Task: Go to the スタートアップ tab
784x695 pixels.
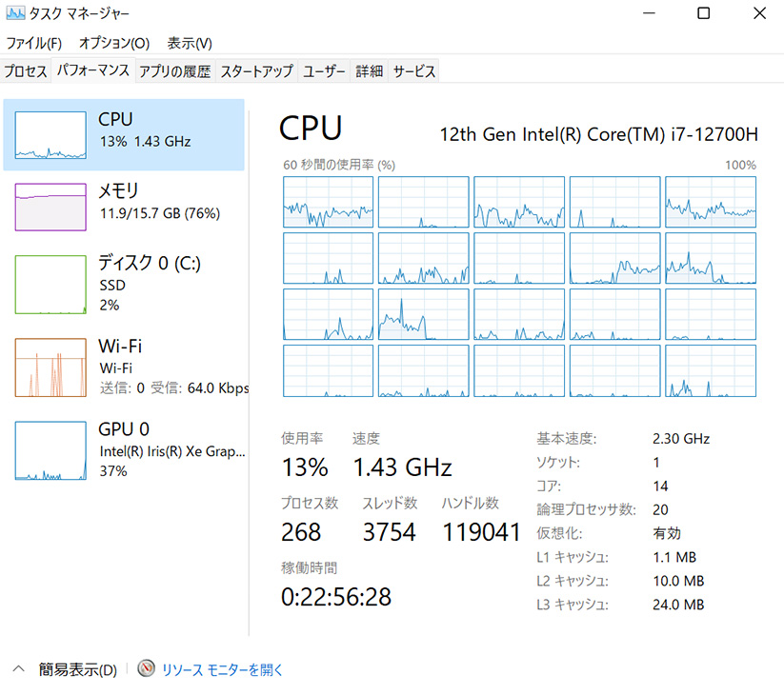Action: 256,71
